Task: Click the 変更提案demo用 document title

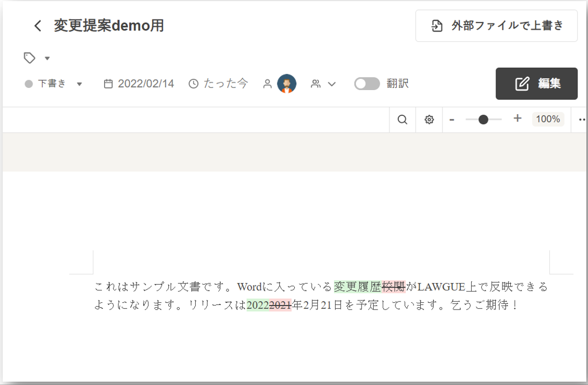Action: 109,26
